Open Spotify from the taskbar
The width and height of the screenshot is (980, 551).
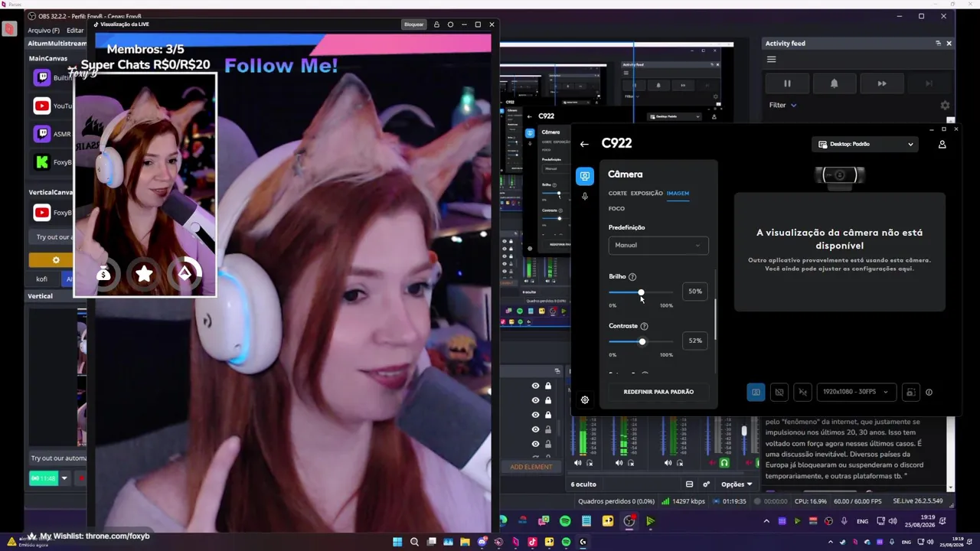[565, 521]
